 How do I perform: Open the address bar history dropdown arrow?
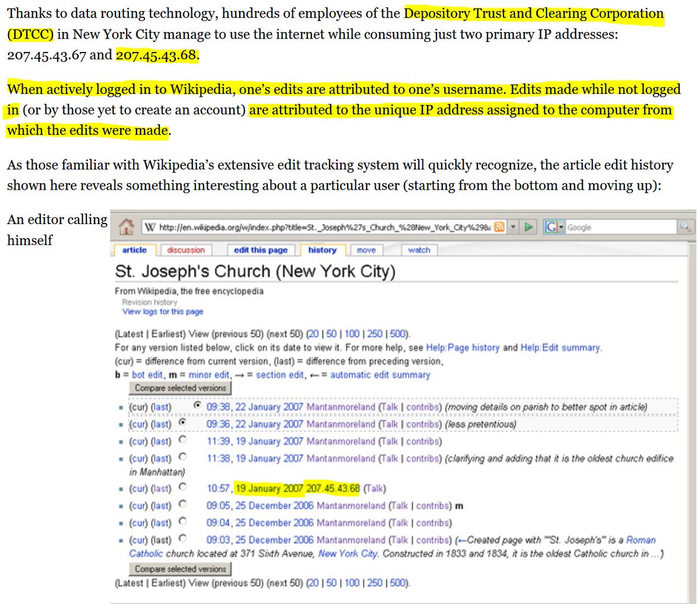[513, 227]
